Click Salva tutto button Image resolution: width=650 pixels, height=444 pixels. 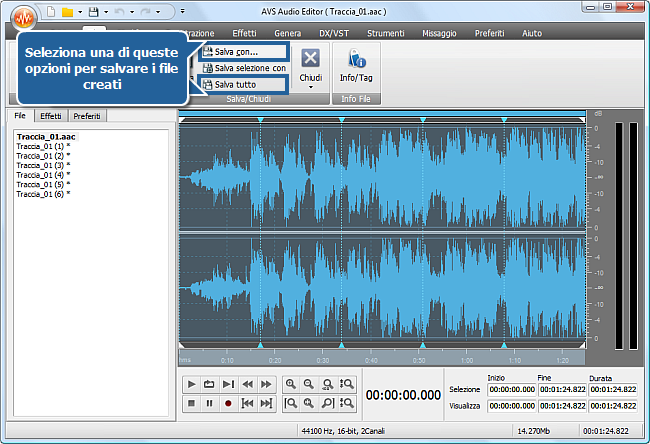pos(229,85)
